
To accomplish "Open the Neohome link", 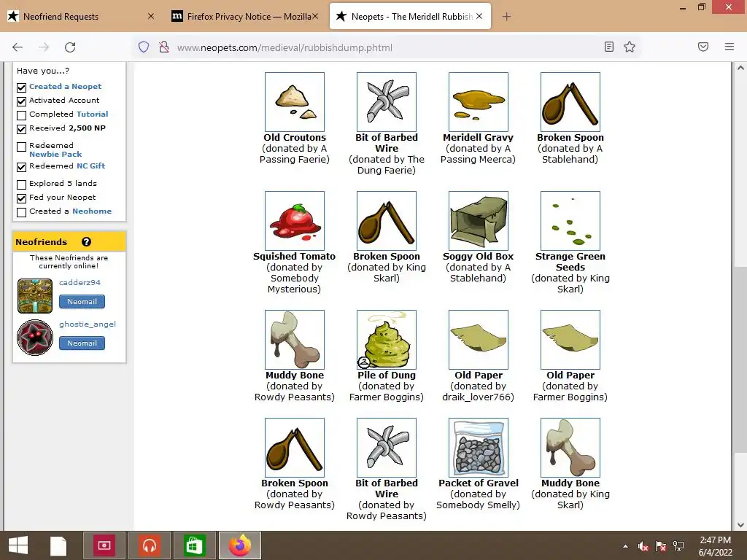I will tap(92, 211).
